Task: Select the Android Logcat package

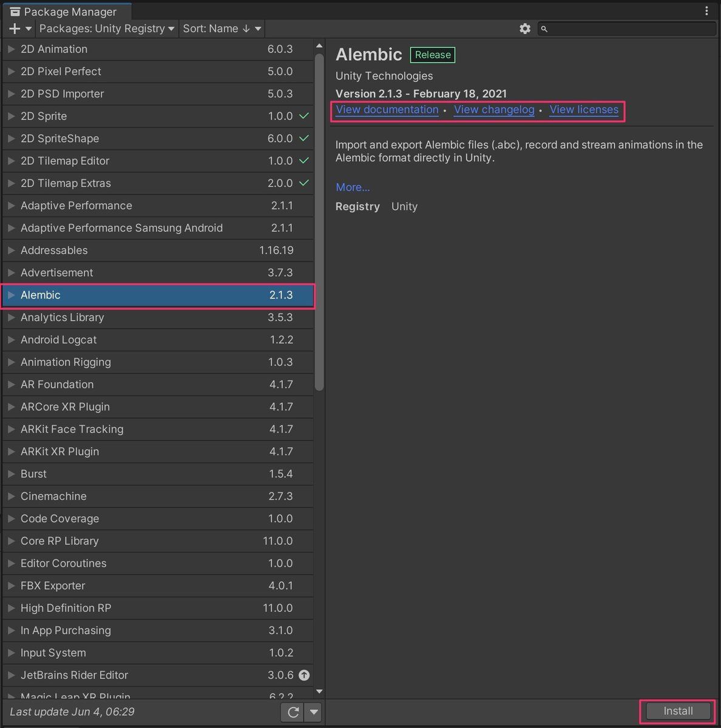Action: [x=158, y=340]
